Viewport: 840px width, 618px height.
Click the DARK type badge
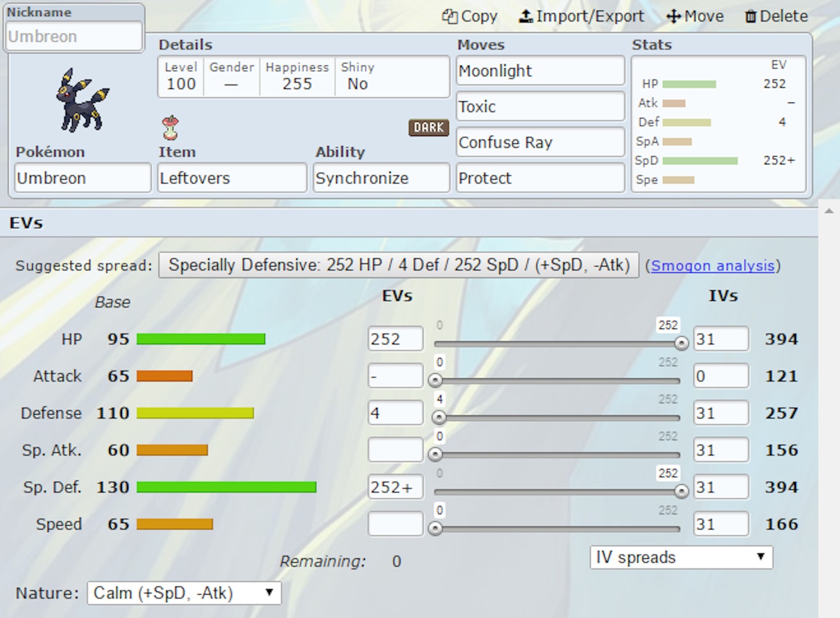point(428,128)
